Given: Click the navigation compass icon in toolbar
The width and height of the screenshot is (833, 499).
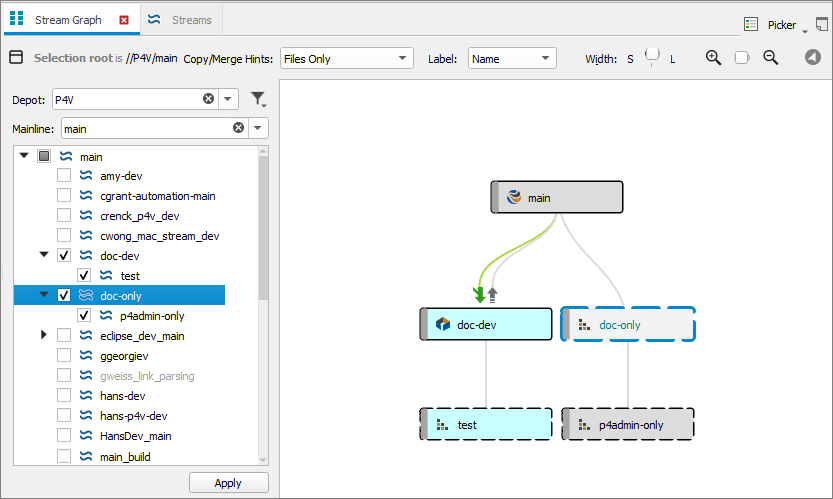Looking at the screenshot, I should [x=813, y=58].
